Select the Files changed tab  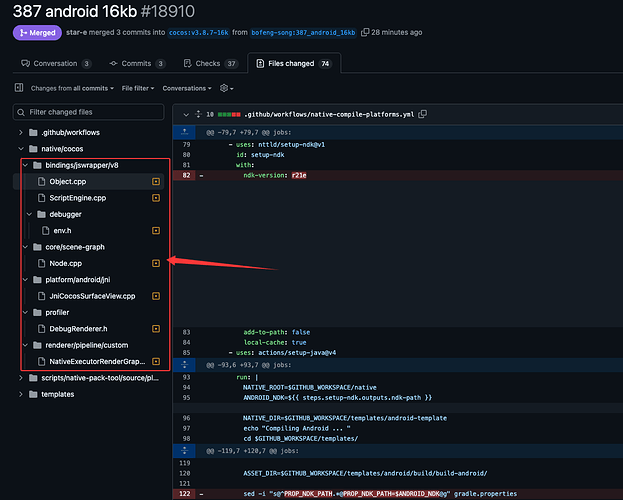coord(294,64)
